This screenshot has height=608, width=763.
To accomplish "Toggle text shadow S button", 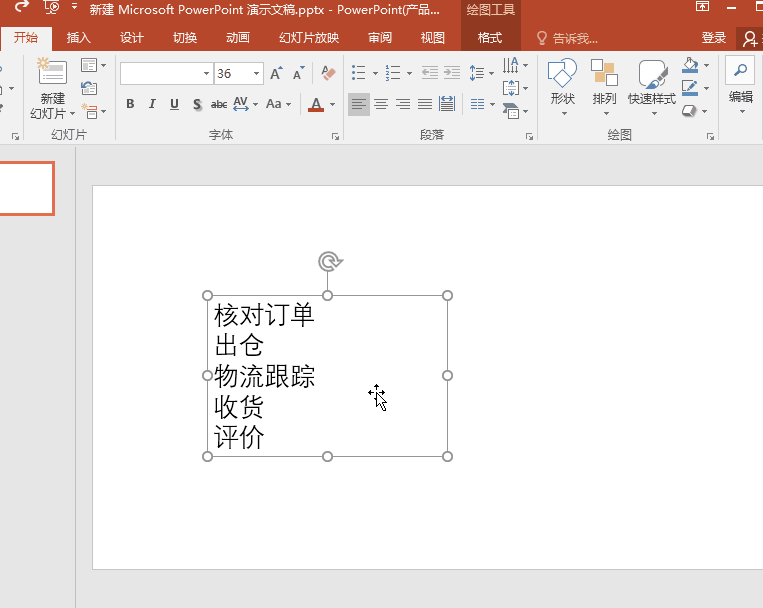I will [197, 104].
